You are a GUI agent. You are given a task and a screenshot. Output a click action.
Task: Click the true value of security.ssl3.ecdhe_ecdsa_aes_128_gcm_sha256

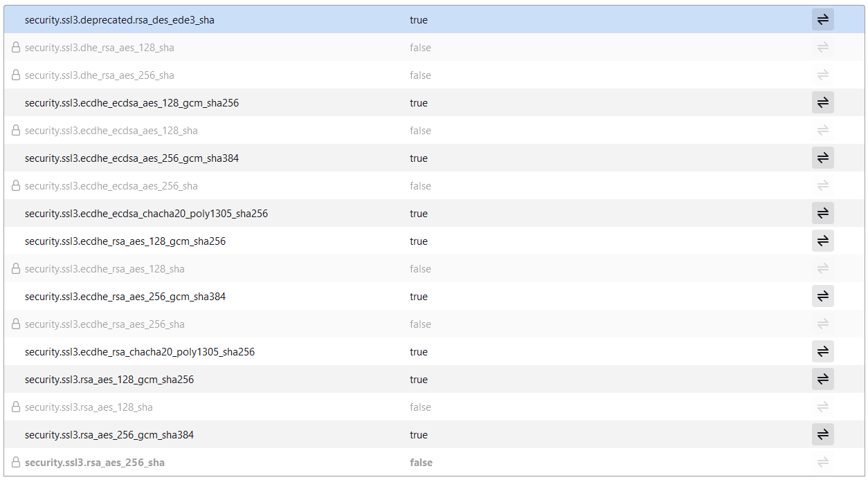pos(419,103)
